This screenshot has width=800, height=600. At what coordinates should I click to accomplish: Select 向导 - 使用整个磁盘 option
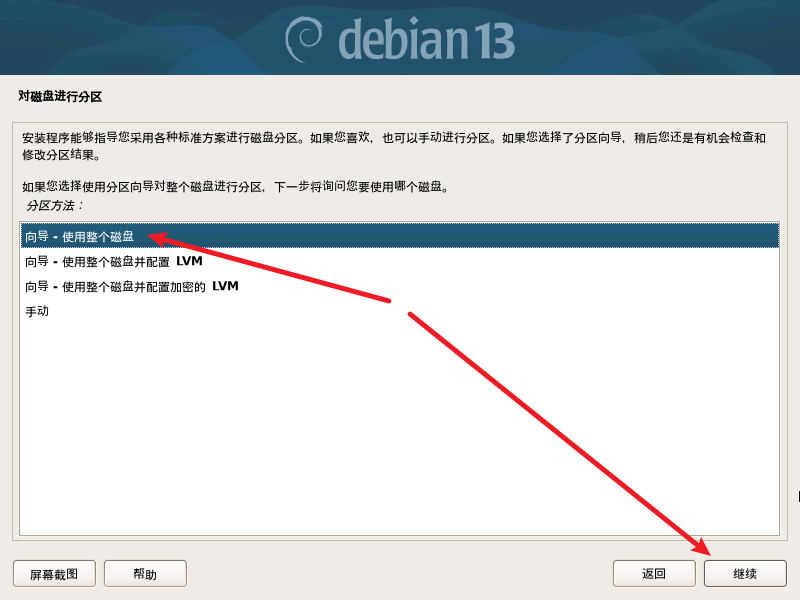click(400, 236)
